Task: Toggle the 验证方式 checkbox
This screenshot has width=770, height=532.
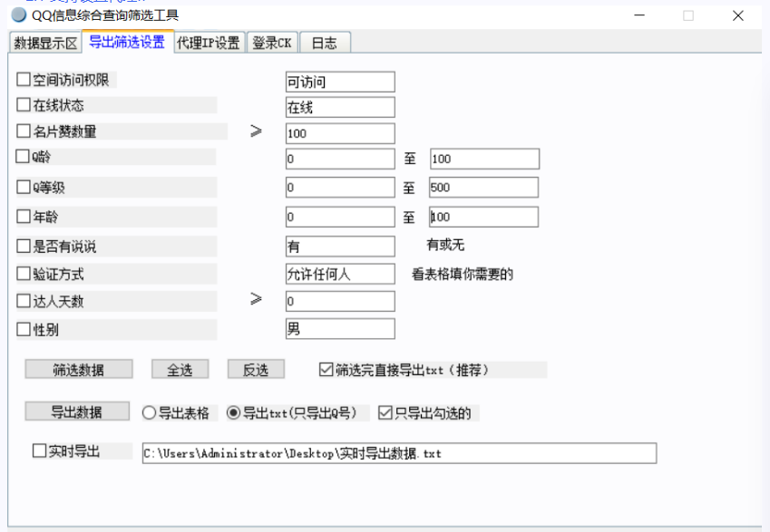Action: [x=23, y=274]
